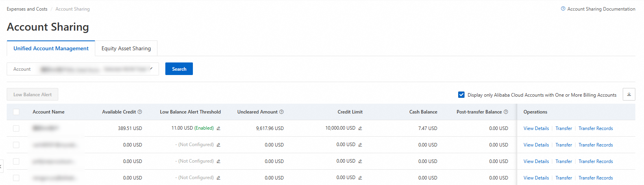Click the 9,617.96 USD uncleared amount

270,128
